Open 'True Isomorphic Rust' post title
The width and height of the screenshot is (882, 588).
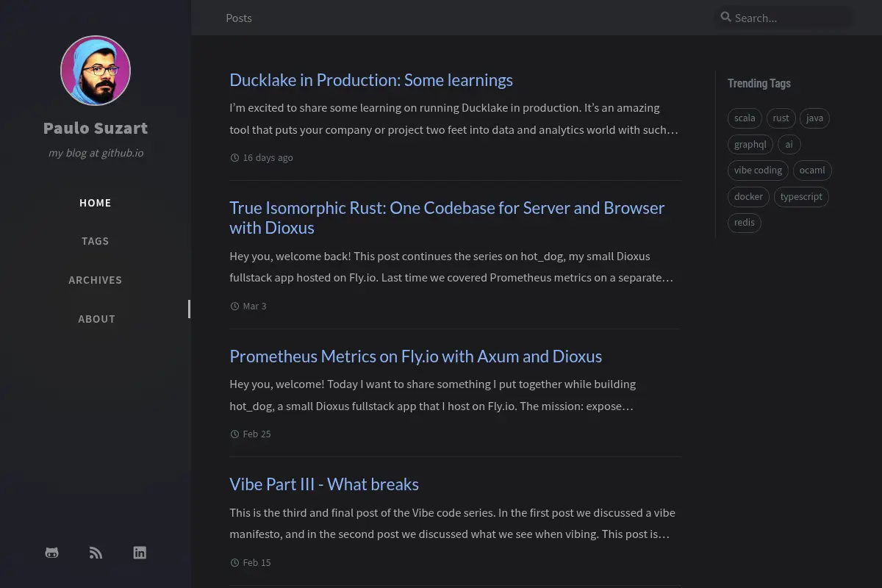pos(447,218)
